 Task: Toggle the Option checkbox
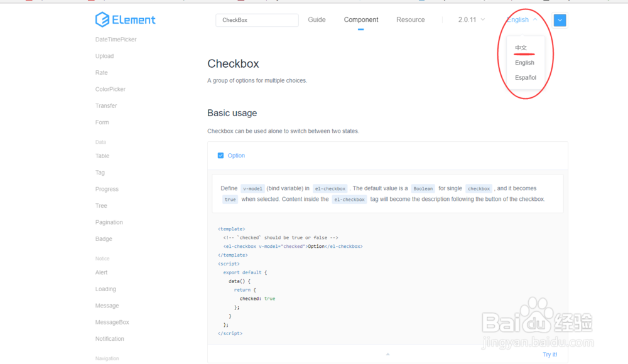point(220,156)
